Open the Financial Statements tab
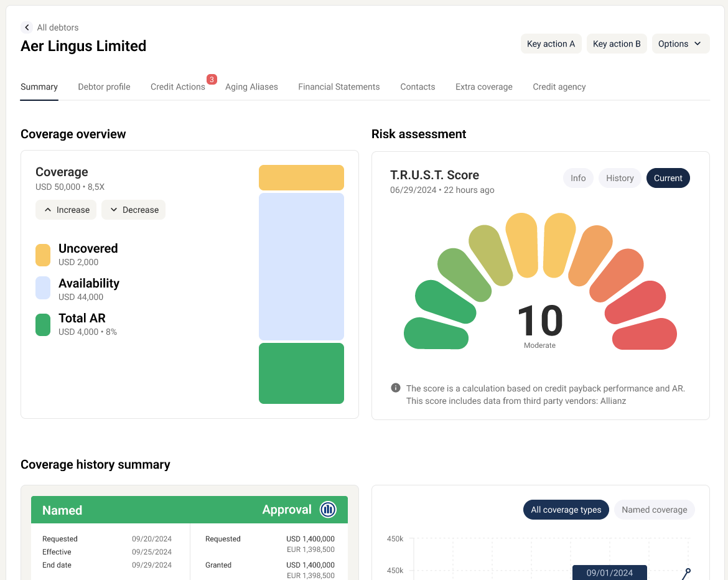The height and width of the screenshot is (580, 728). point(339,87)
